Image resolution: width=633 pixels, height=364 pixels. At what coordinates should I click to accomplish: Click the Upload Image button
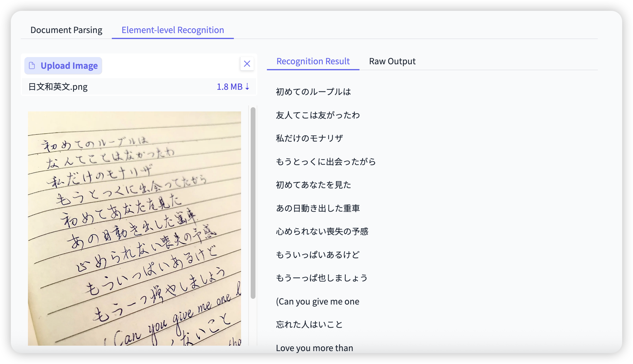click(x=69, y=66)
